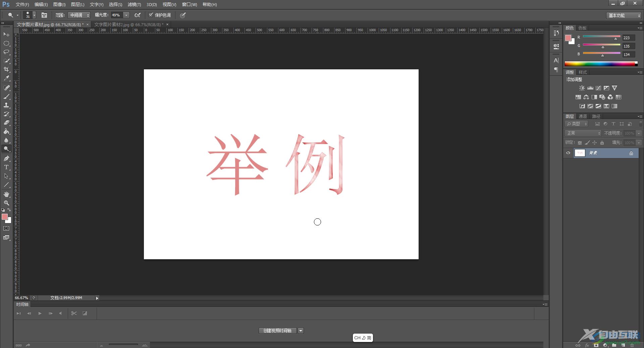Open the 基本功能 workspace dropdown
The width and height of the screenshot is (644, 348).
[624, 15]
